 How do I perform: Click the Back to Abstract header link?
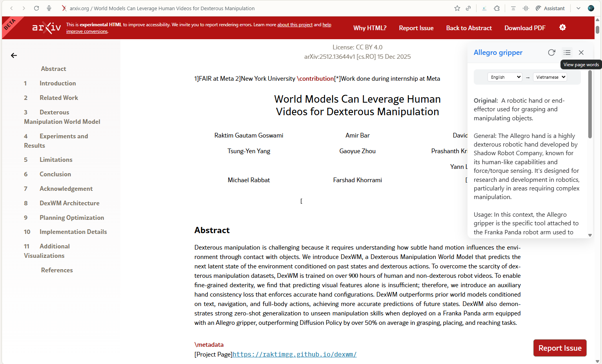tap(469, 28)
